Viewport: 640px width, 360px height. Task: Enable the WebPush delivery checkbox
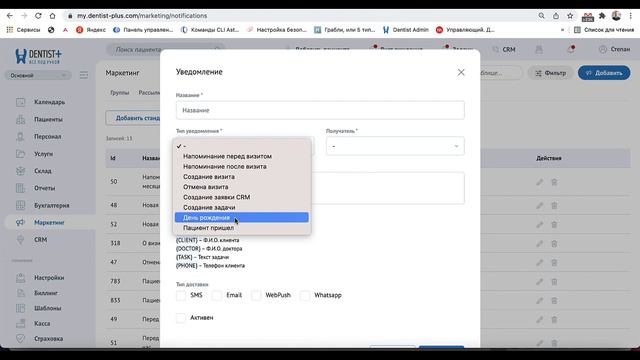pos(256,295)
